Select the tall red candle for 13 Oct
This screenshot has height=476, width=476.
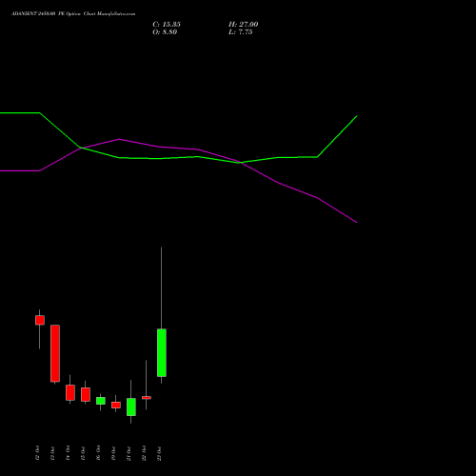point(55,353)
